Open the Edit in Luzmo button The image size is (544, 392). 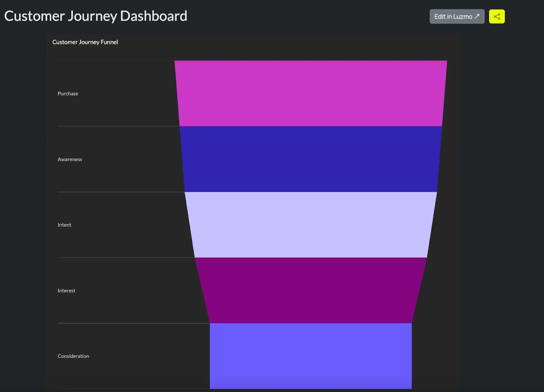point(457,16)
